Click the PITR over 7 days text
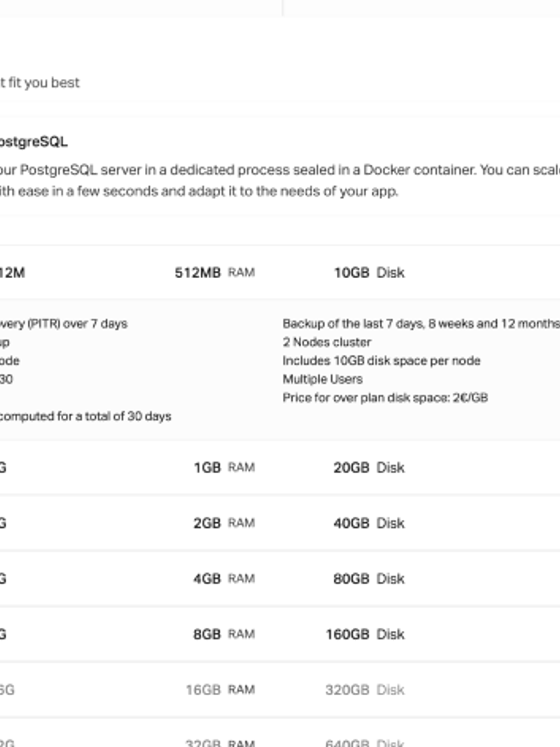Viewport: 560px width, 747px height. click(64, 324)
